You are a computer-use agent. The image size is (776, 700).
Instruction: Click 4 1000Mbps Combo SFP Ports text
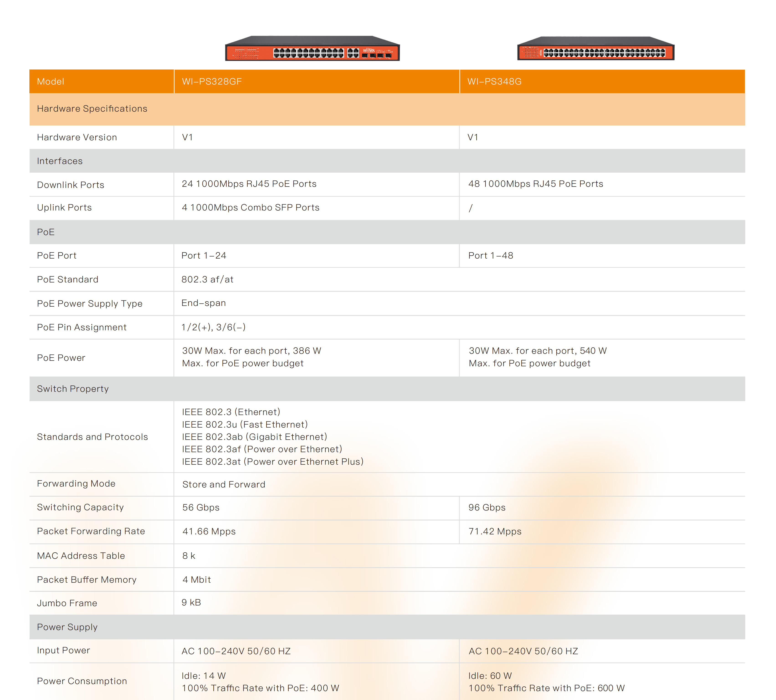(250, 208)
